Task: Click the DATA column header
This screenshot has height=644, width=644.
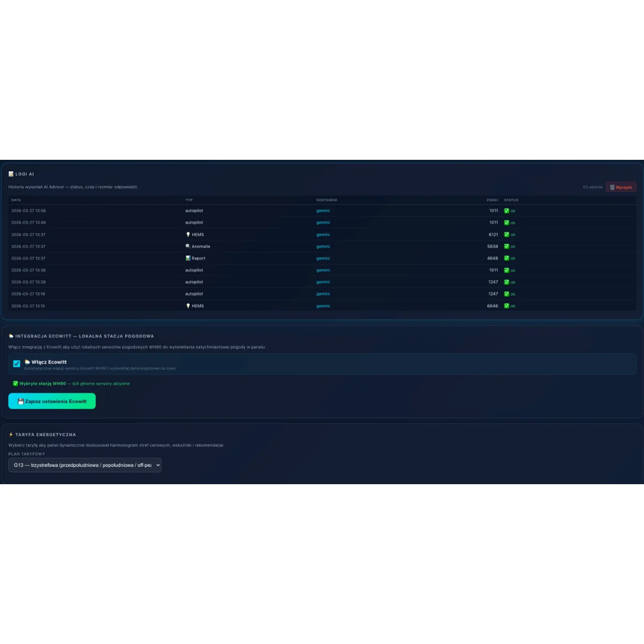Action: (16, 200)
